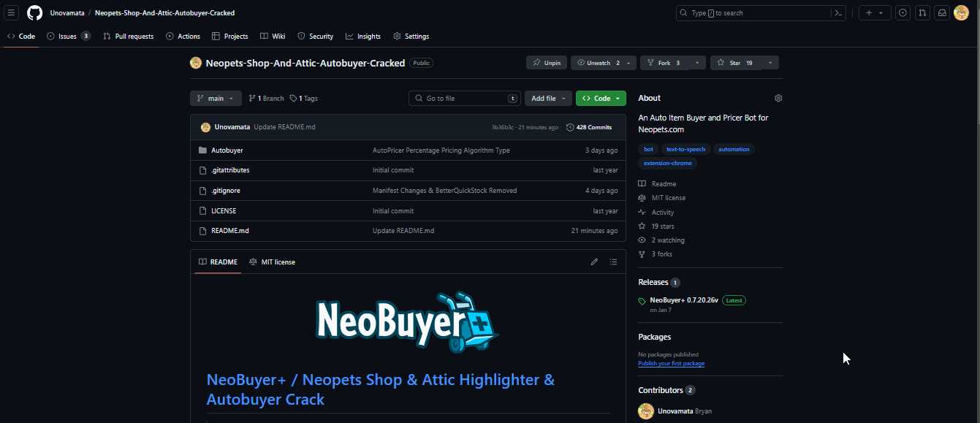Edit the README with the pencil icon
980x423 pixels.
pos(594,262)
